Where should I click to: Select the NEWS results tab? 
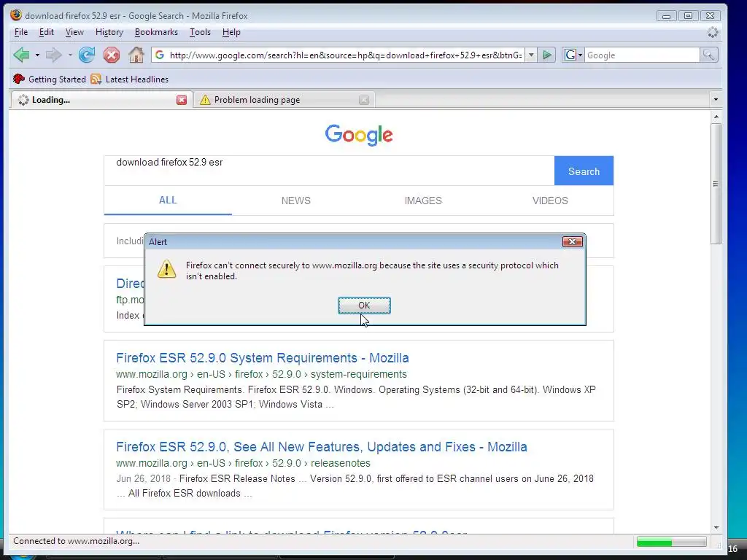pyautogui.click(x=296, y=201)
